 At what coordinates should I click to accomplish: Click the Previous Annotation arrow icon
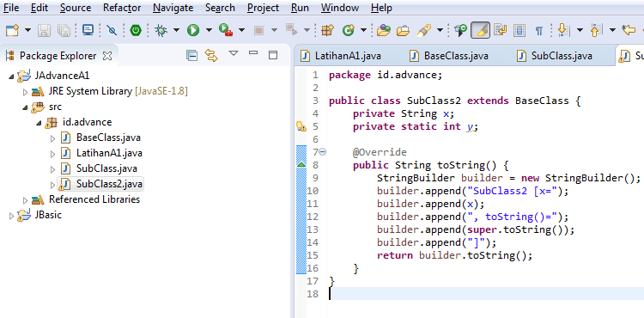click(596, 30)
